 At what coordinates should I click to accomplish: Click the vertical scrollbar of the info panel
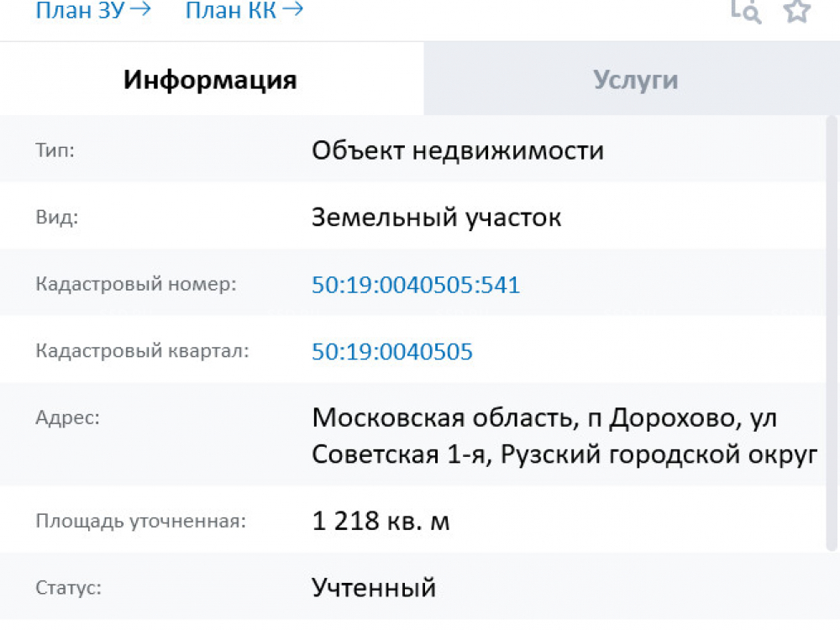point(832,336)
